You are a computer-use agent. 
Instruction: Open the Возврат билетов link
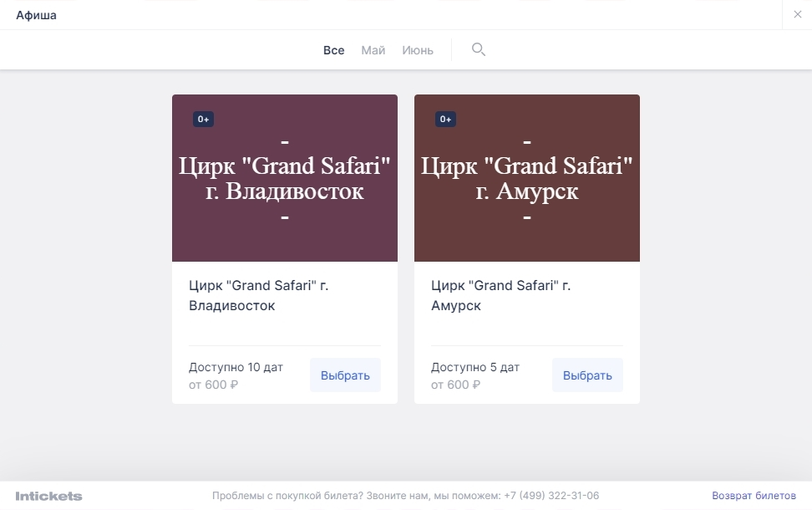(x=754, y=496)
